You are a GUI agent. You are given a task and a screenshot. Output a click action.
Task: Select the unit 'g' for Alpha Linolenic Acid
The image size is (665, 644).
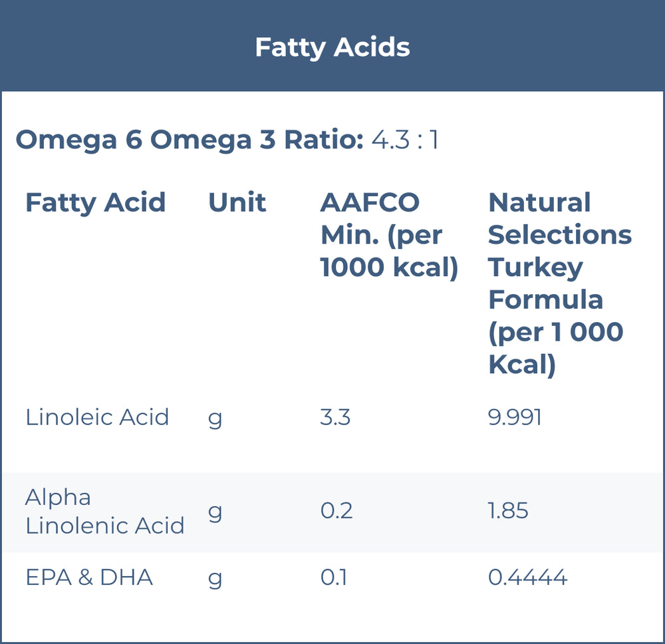(215, 512)
